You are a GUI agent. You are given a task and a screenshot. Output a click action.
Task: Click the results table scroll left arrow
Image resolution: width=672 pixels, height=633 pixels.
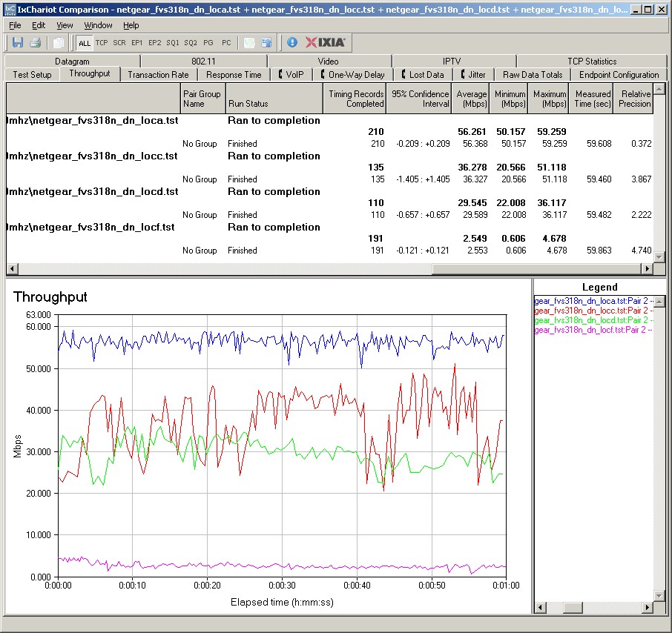point(12,268)
